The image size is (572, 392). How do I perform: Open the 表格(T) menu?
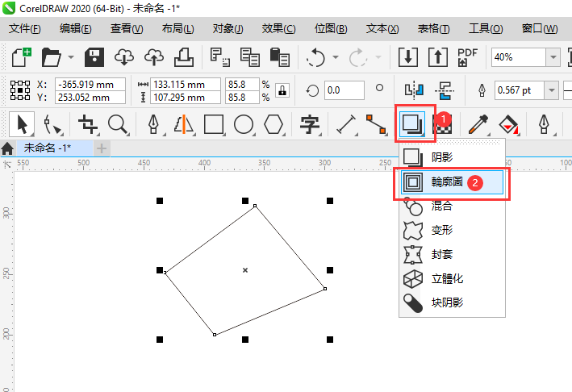pos(433,28)
